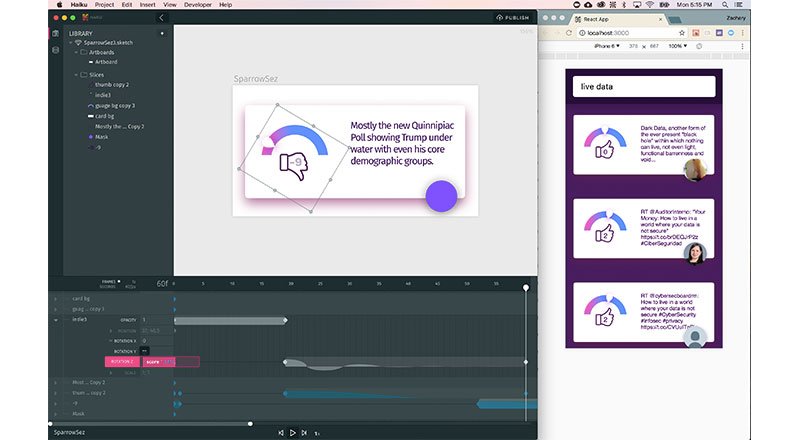Viewport: 800px width, 440px height.
Task: Open the Library panel icon in sidebar
Action: click(x=55, y=33)
